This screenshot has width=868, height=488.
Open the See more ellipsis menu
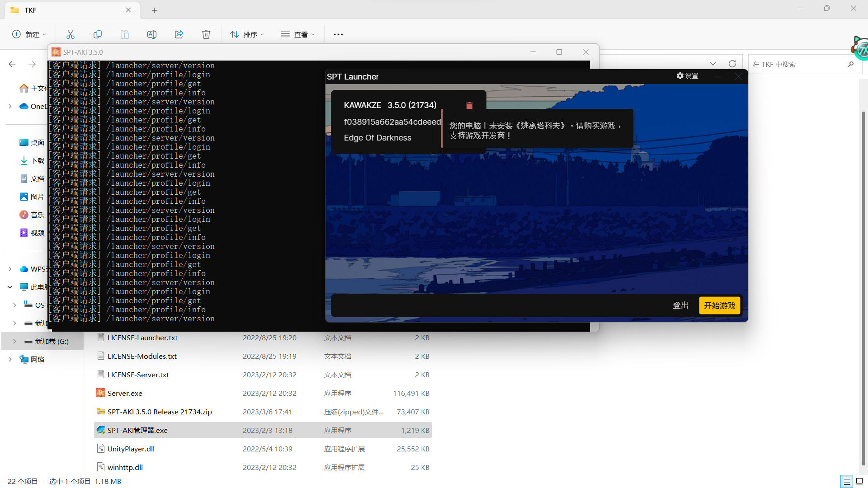coord(338,34)
